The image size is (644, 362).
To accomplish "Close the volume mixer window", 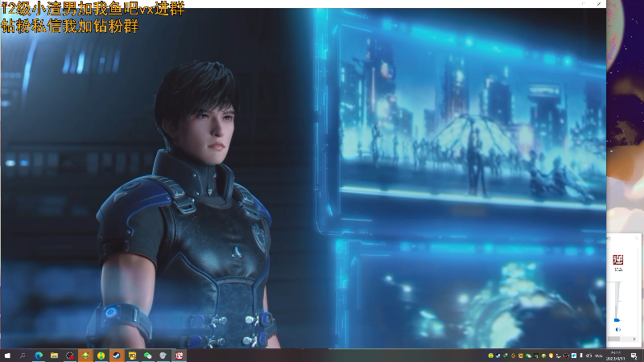I will click(637, 238).
